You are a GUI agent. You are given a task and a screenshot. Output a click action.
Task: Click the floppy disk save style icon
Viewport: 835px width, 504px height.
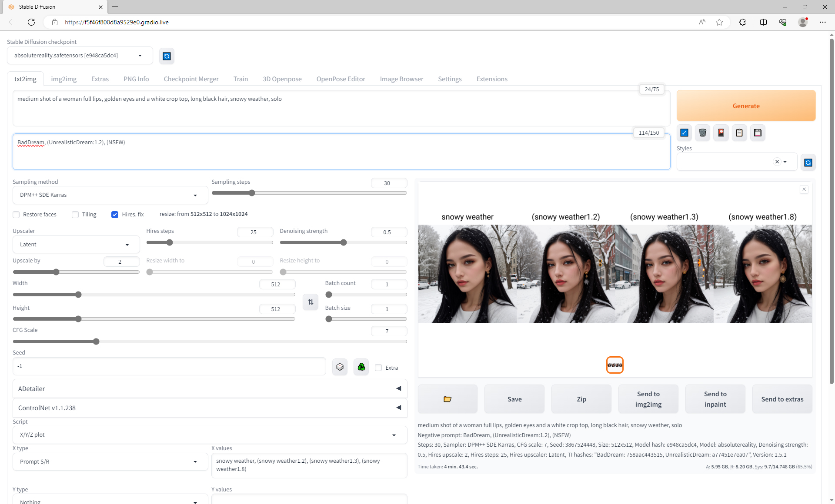tap(758, 133)
